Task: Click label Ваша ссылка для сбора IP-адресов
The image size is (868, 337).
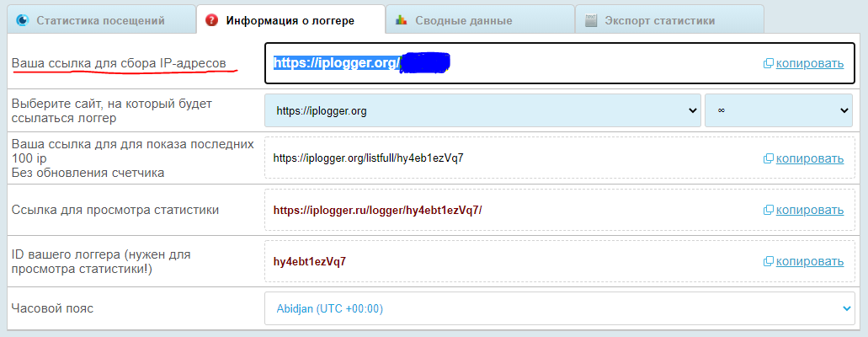Action: coord(119,63)
